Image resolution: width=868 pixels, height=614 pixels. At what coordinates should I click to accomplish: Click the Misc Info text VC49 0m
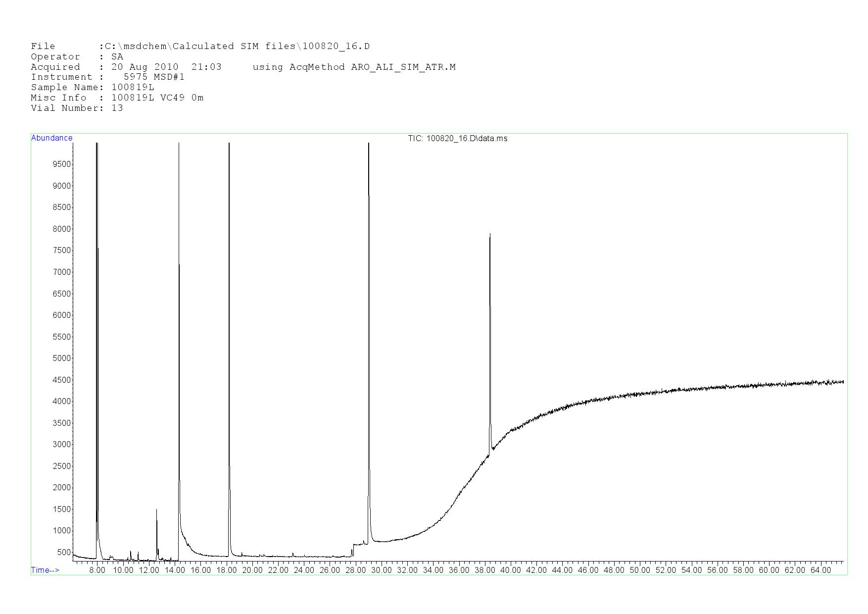(182, 98)
